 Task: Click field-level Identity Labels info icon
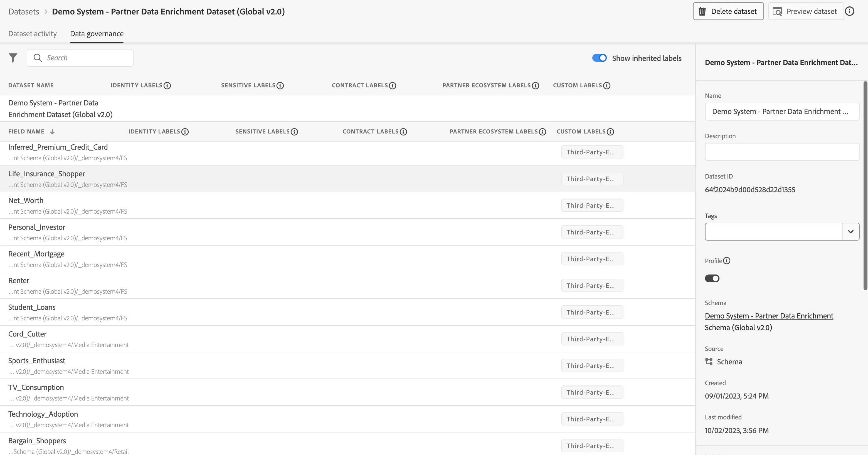point(185,132)
